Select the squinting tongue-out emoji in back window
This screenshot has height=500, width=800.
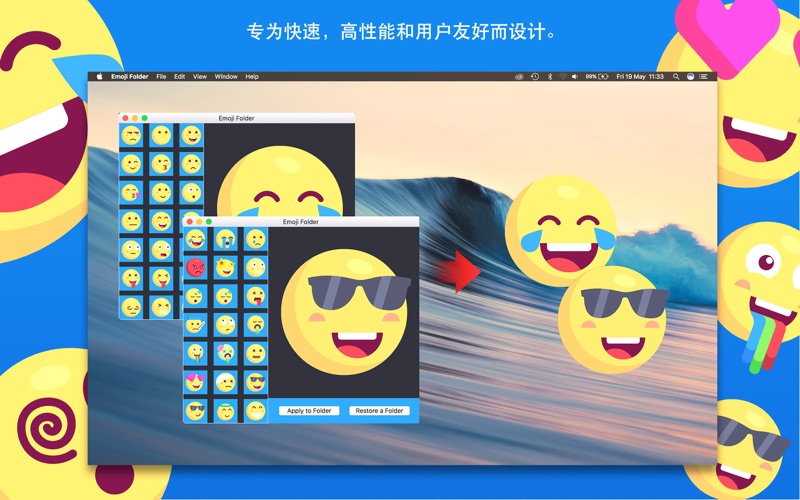click(x=161, y=278)
